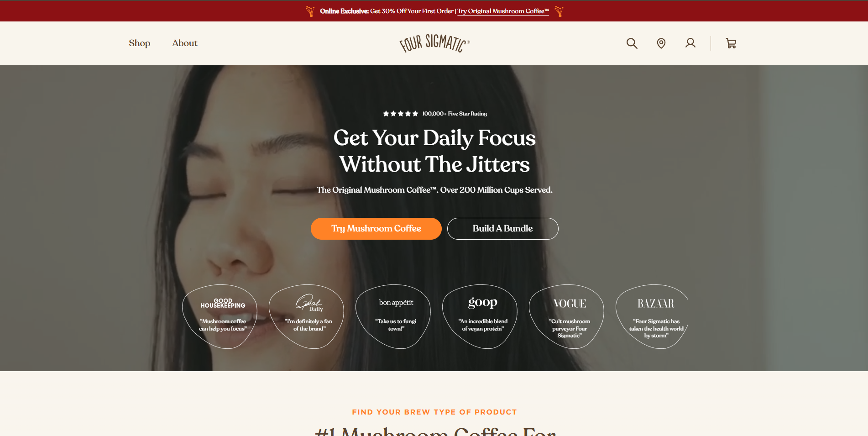Click the five-star rating icons
Viewport: 868px width, 436px height.
pos(400,114)
